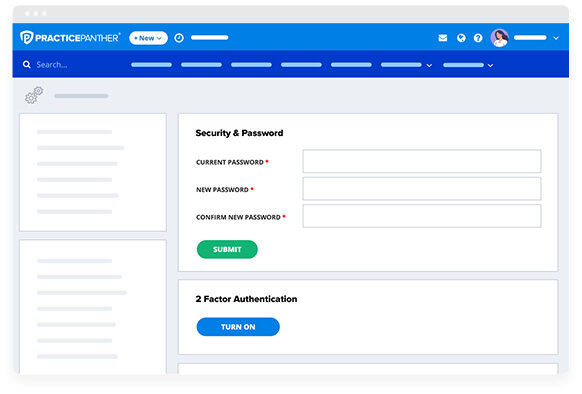
Task: Click the Current Password field
Action: (x=422, y=161)
